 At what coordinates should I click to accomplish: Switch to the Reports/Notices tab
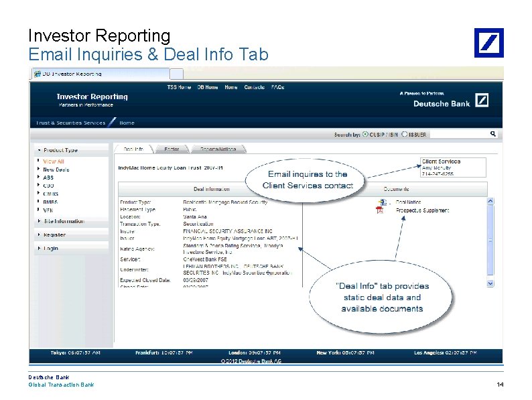coord(218,149)
